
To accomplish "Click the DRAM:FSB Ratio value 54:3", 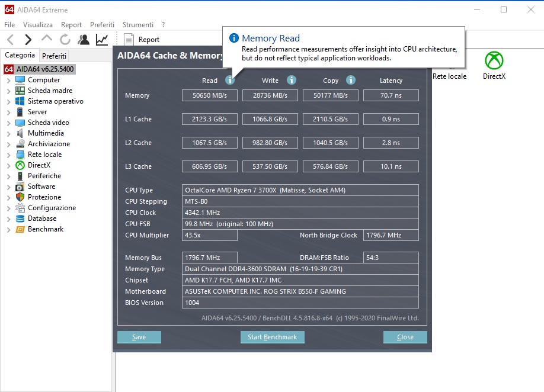I will pyautogui.click(x=391, y=258).
